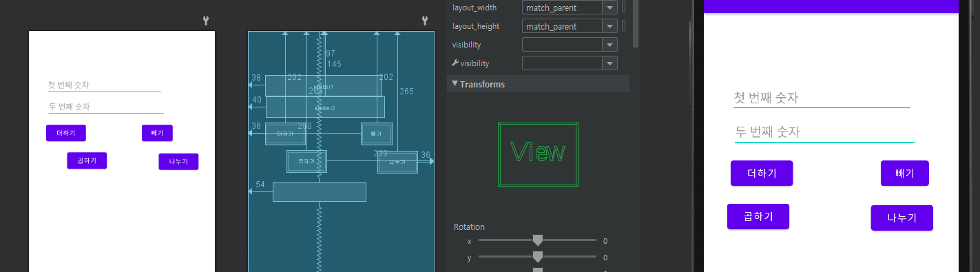
Task: Click the layout_height attribute label
Action: click(476, 26)
